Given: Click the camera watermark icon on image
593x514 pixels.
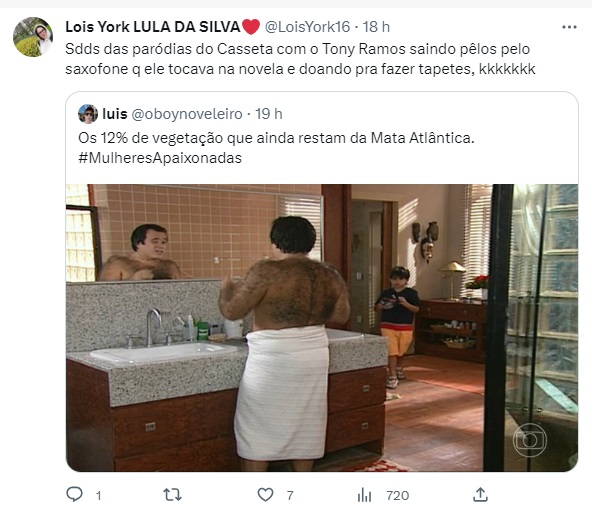Looking at the screenshot, I should tap(529, 440).
